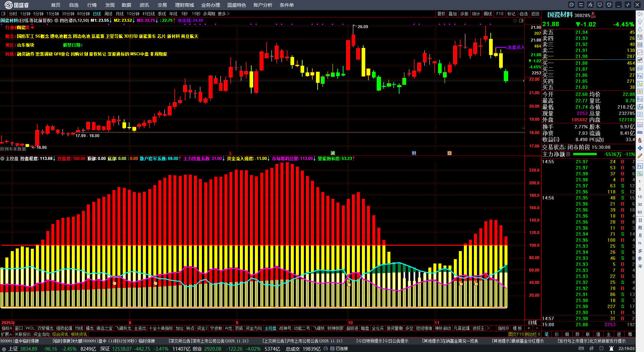
Task: Toggle the panel layout icon beside the diamond
Action: tap(521, 20)
